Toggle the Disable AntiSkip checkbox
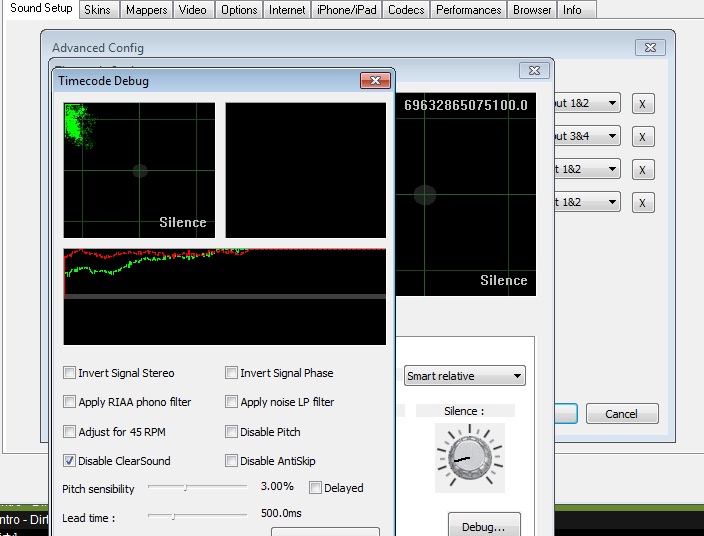Screen dimensions: 704x536 (x=232, y=461)
